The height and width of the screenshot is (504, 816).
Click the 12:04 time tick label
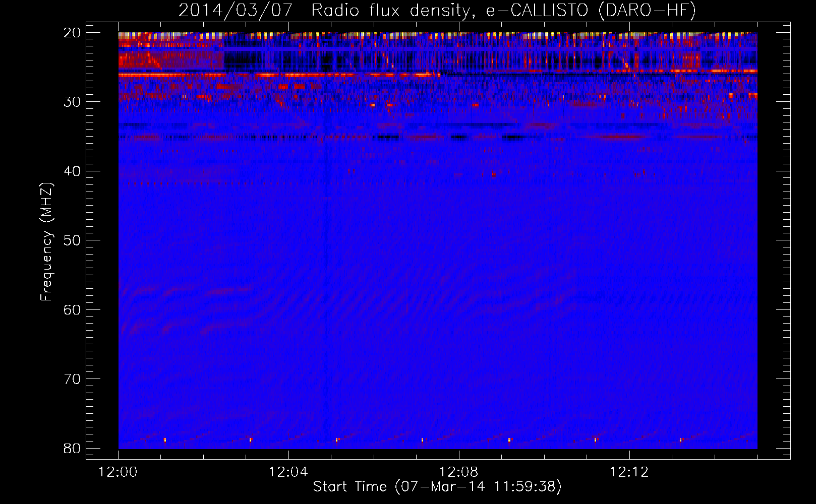[x=288, y=472]
